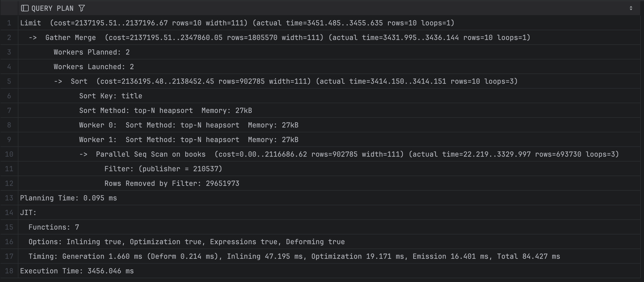Click the Execution Time row

[x=77, y=271]
